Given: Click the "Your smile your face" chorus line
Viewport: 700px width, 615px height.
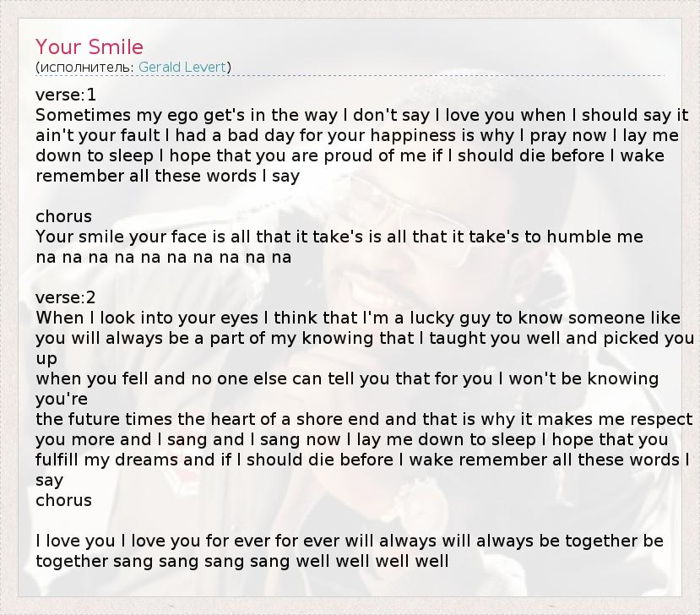Looking at the screenshot, I should click(339, 237).
